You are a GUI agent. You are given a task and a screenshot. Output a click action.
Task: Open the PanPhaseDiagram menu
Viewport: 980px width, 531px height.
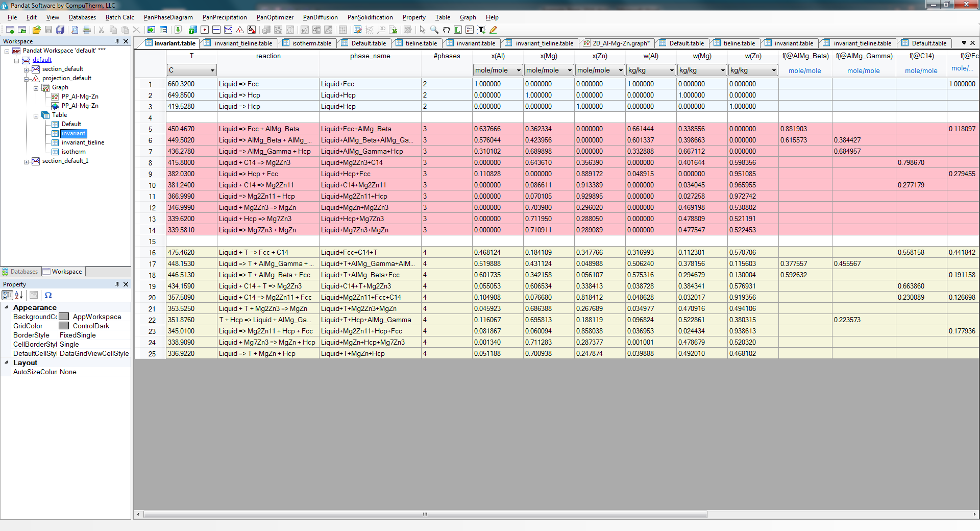[168, 17]
